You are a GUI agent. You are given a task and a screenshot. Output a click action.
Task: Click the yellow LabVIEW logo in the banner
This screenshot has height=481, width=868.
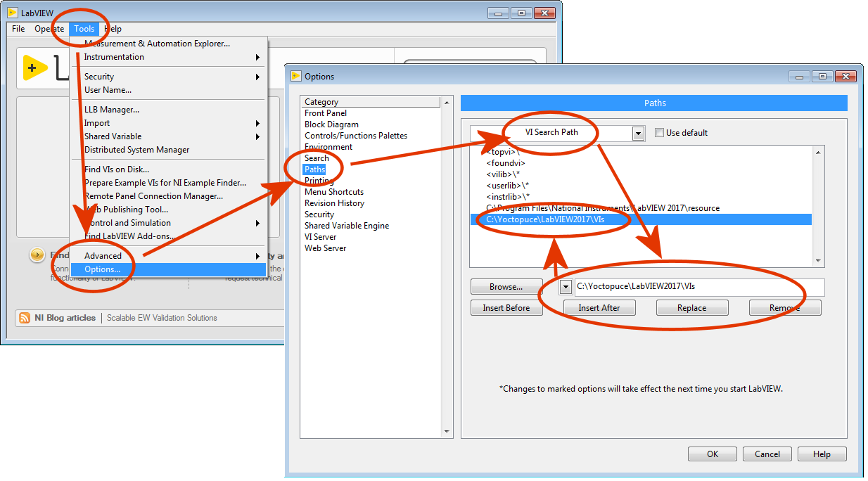[35, 68]
